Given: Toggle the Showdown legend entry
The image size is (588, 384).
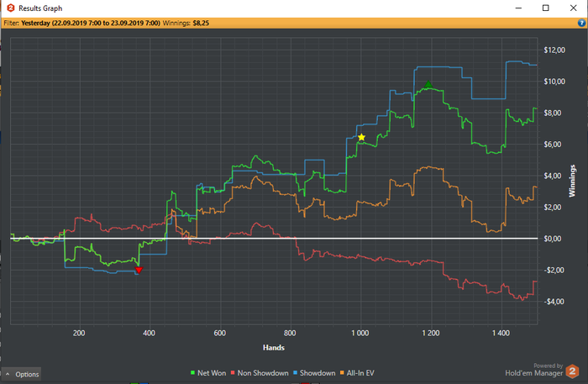Looking at the screenshot, I should coord(314,373).
